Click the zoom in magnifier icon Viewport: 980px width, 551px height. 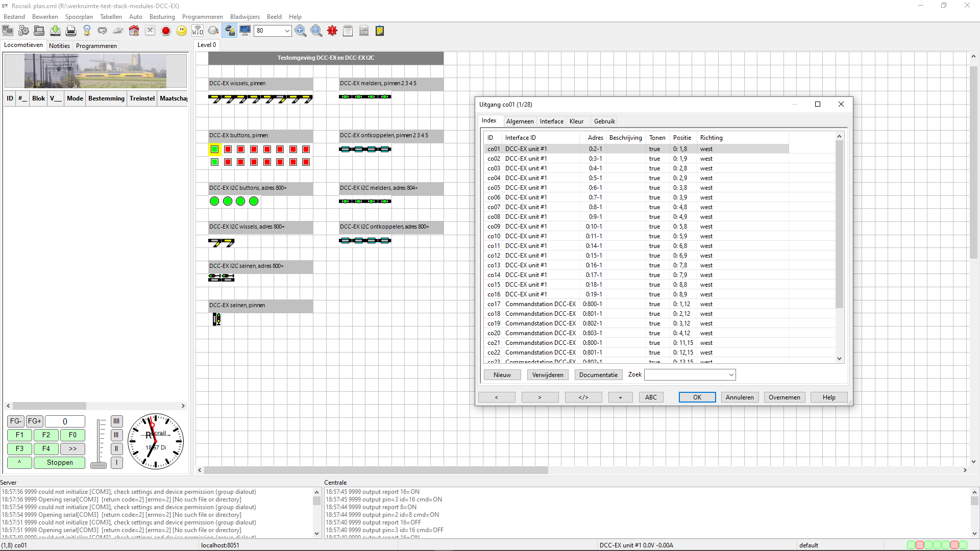pyautogui.click(x=301, y=31)
